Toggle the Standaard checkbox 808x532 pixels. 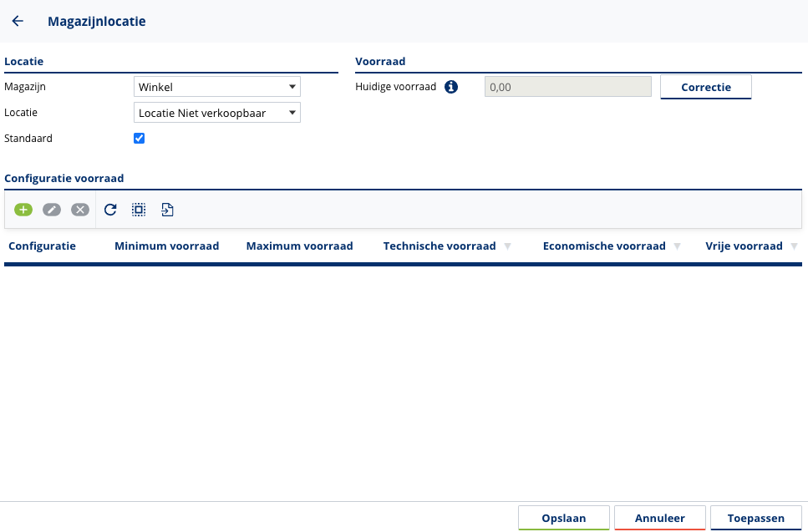[140, 139]
